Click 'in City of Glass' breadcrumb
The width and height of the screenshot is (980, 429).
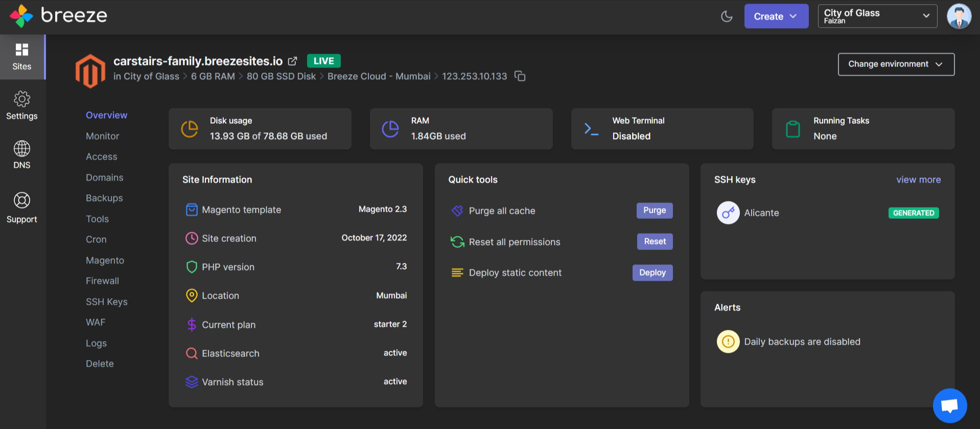(146, 76)
